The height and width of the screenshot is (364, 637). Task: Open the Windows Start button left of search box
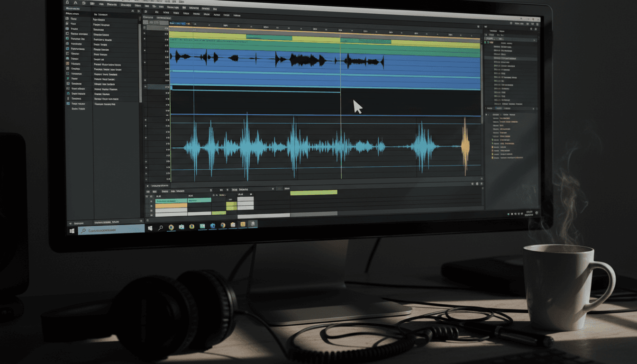[x=72, y=230]
